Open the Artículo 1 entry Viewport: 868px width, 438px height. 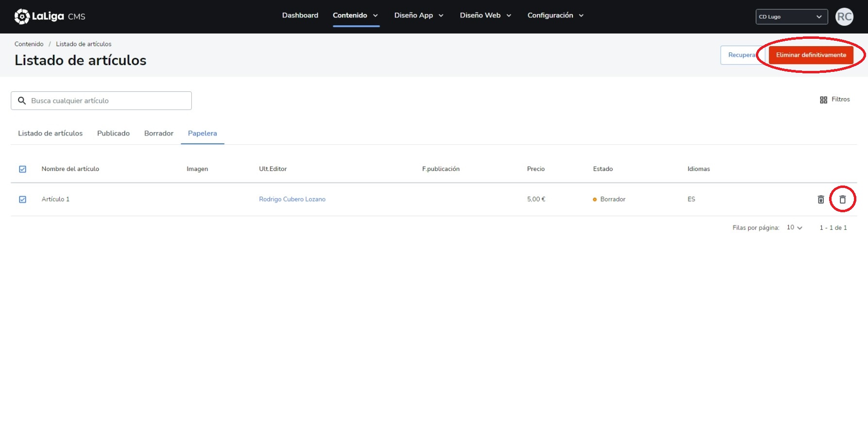(x=55, y=199)
